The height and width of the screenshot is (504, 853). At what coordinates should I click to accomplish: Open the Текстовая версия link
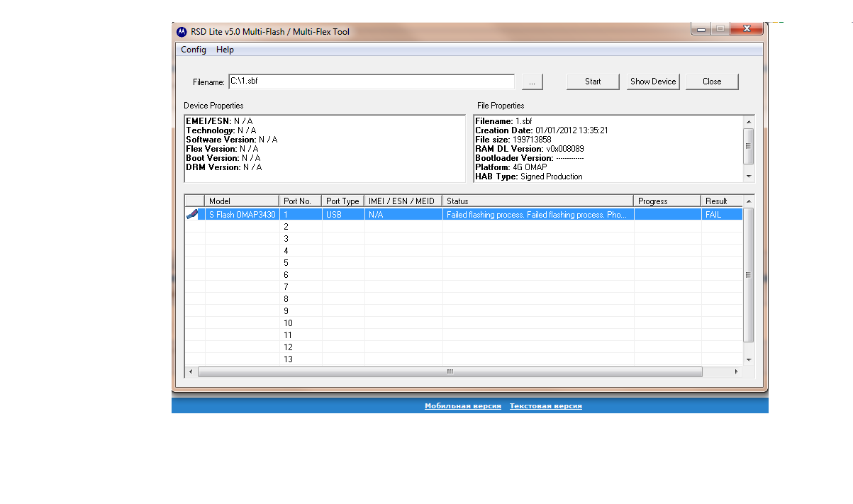[546, 406]
